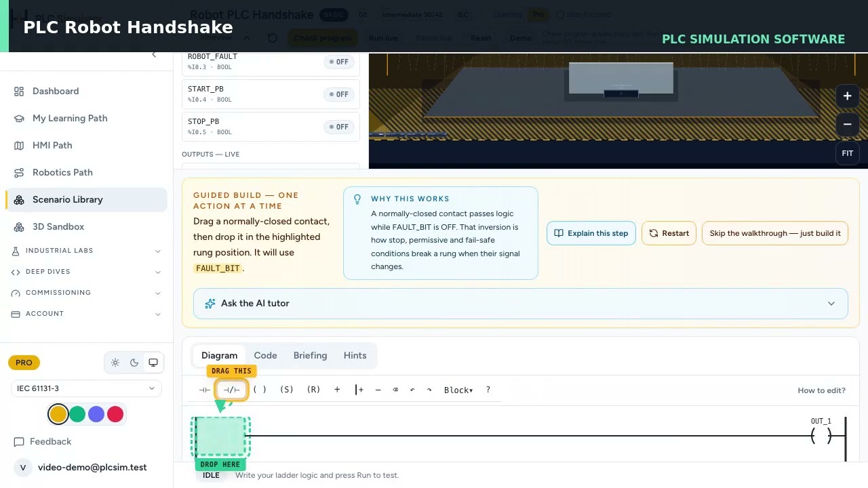
Task: Toggle ROBOT_FAULT input OFF switch
Action: 338,62
